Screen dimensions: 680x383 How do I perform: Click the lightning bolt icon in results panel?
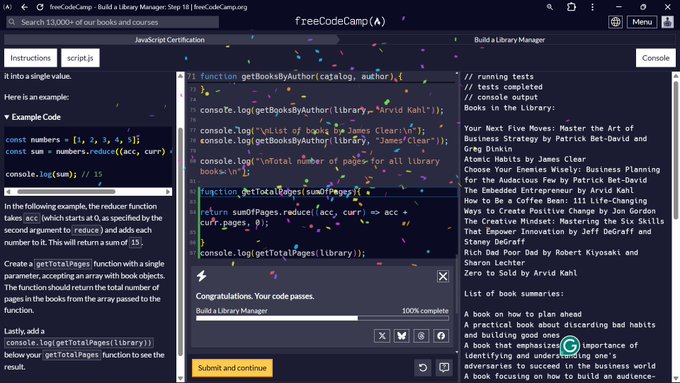click(x=202, y=276)
